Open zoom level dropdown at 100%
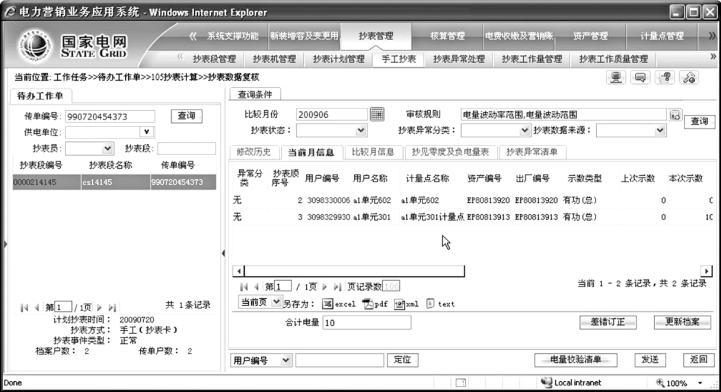 pos(700,383)
